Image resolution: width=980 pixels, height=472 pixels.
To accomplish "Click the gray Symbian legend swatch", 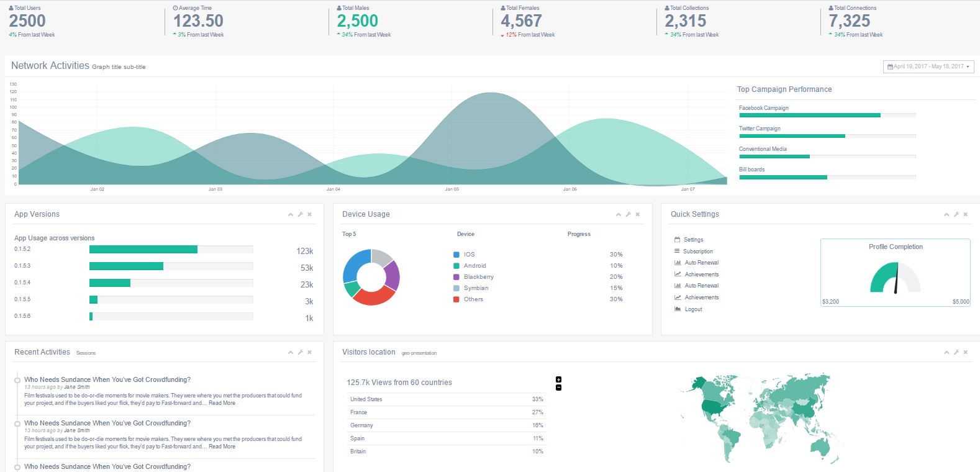I will [x=456, y=288].
